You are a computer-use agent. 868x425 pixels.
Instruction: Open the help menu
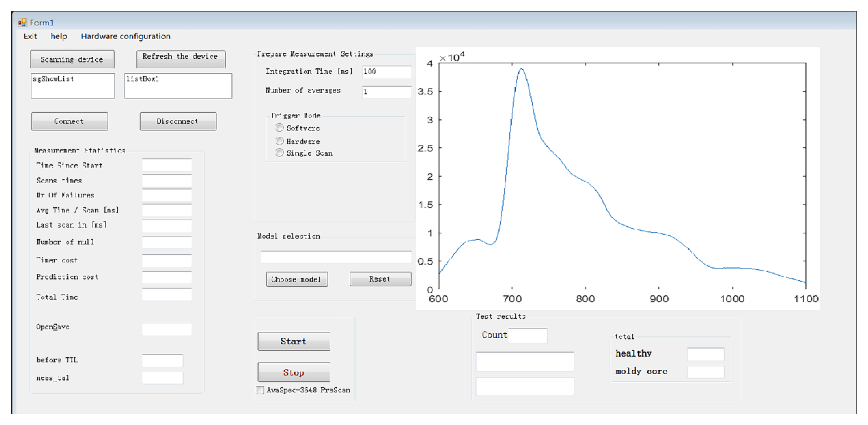59,36
